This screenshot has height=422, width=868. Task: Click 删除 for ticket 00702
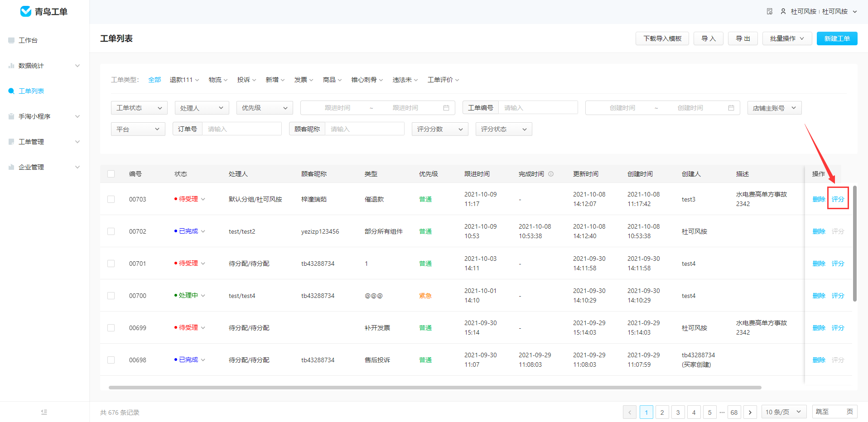[x=819, y=231]
